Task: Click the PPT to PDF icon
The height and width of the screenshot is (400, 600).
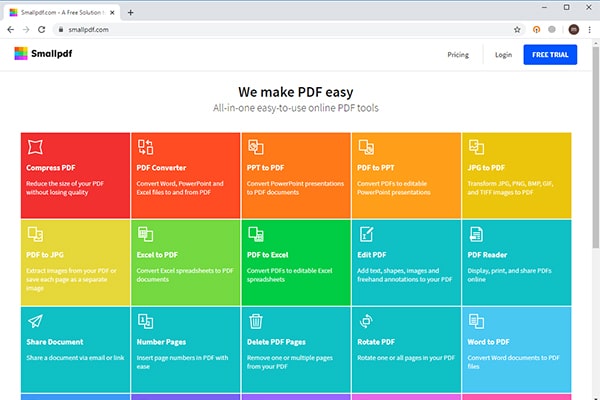Action: [256, 147]
